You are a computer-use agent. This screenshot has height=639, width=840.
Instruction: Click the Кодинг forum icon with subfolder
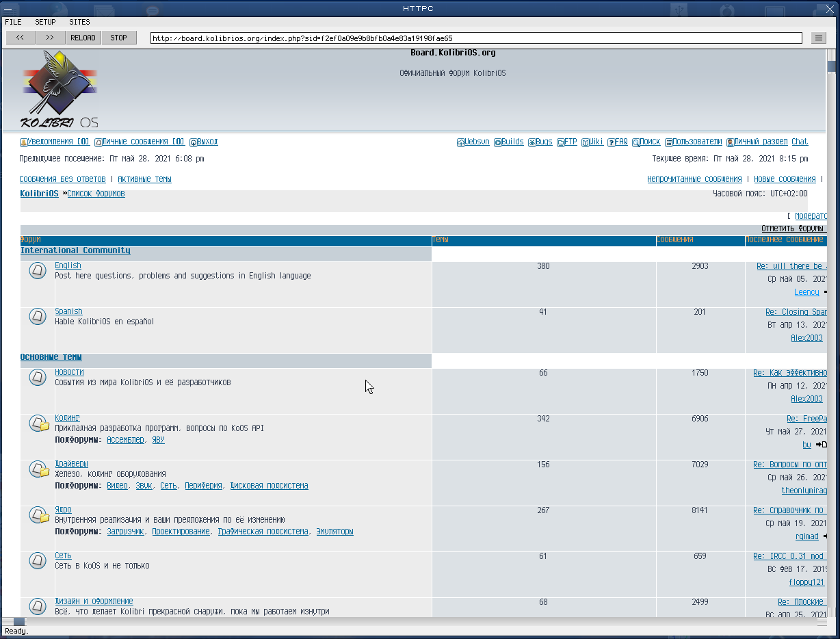[39, 424]
